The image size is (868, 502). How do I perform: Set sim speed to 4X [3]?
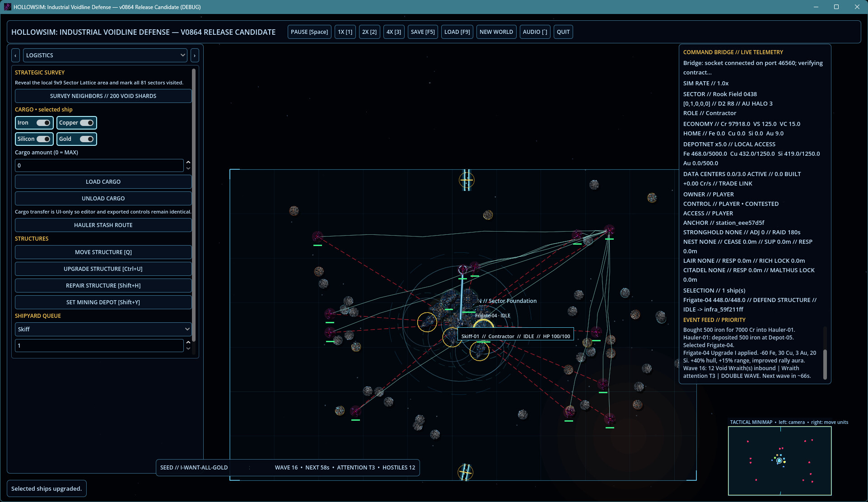pyautogui.click(x=394, y=32)
